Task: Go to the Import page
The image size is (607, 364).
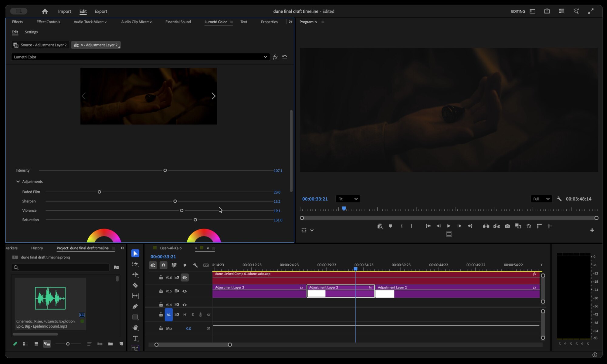Action: click(65, 11)
